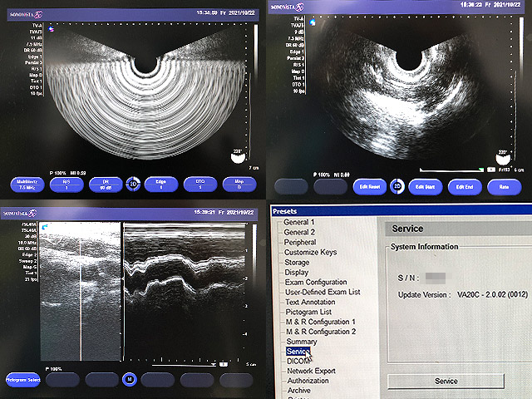
Task: Click the 2D mode dial beside Edit Reset
Action: coord(397,186)
